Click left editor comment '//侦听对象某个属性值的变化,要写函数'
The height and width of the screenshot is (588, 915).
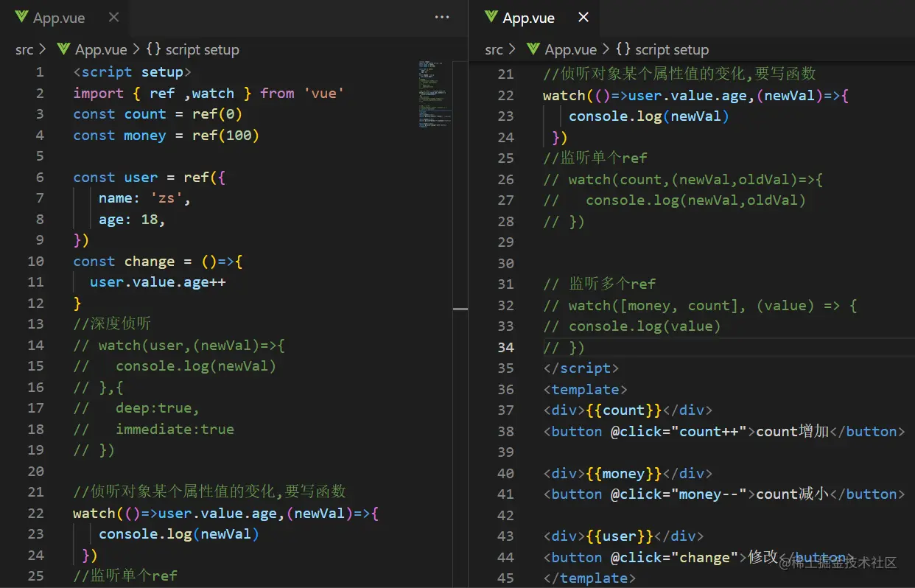[209, 491]
